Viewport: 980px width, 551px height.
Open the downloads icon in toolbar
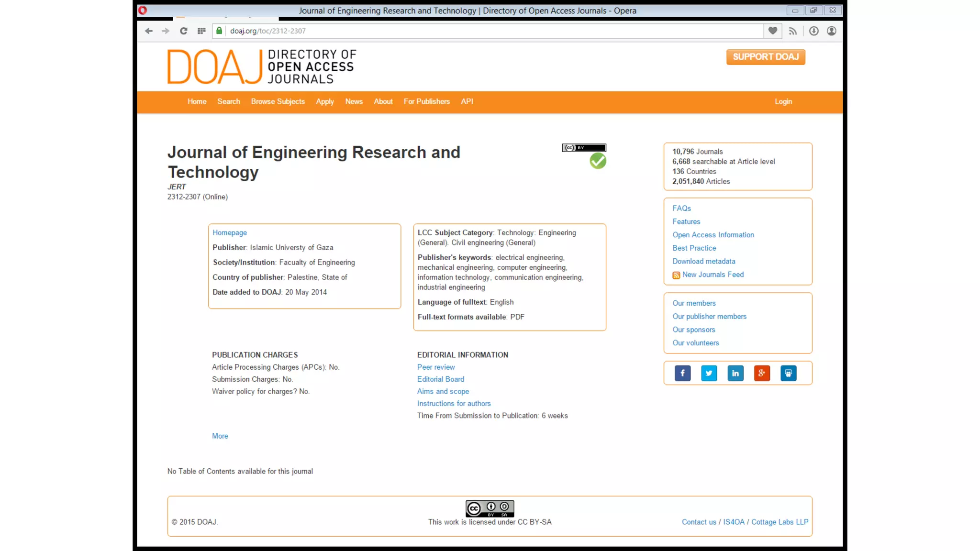[x=813, y=31]
